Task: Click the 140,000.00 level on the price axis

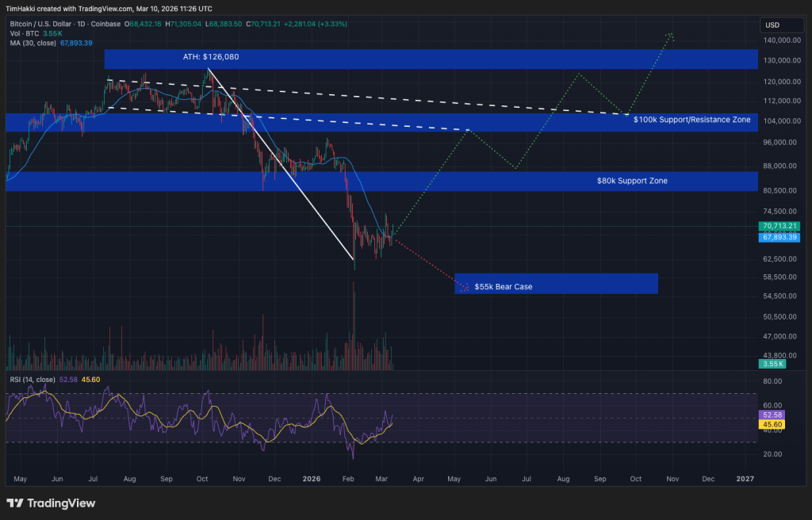Action: tap(782, 40)
